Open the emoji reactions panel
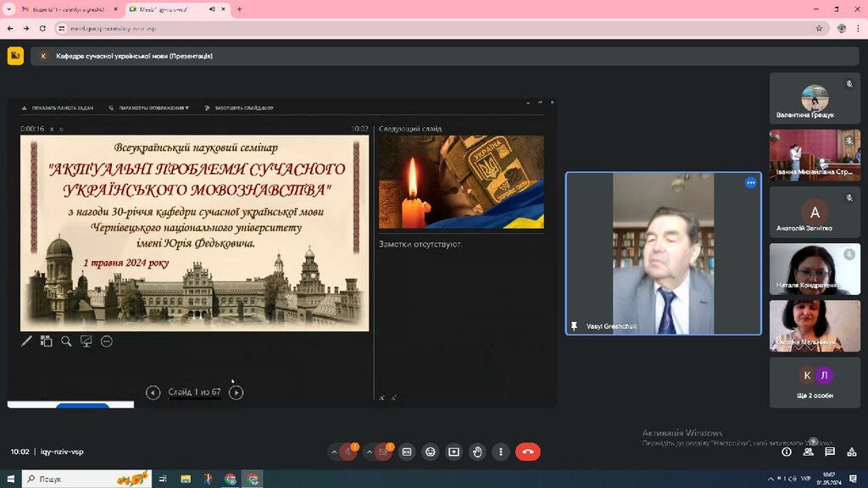Image resolution: width=868 pixels, height=488 pixels. point(431,452)
